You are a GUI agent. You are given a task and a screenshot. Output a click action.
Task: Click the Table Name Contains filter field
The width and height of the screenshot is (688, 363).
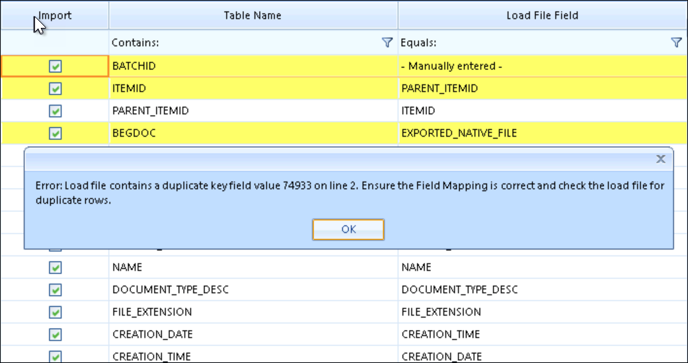(245, 43)
